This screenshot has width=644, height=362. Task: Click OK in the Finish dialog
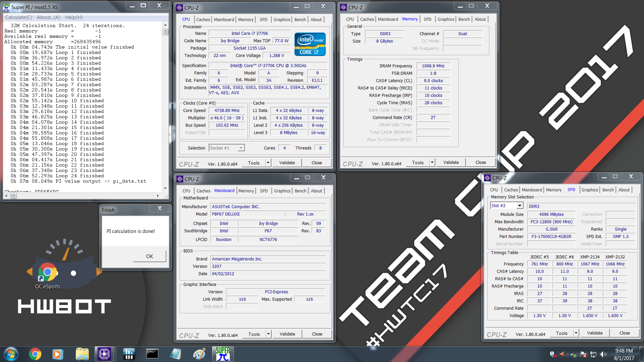point(150,256)
